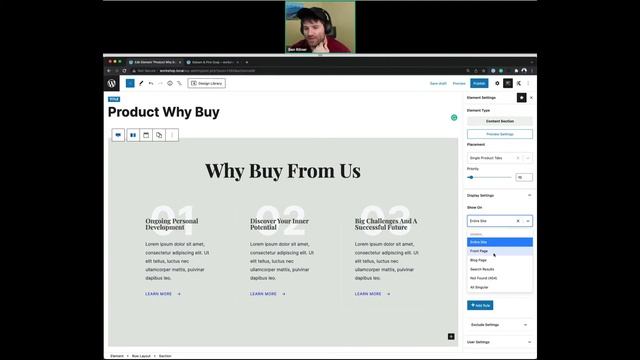
Task: Close the Element Settings sidebar
Action: click(531, 98)
